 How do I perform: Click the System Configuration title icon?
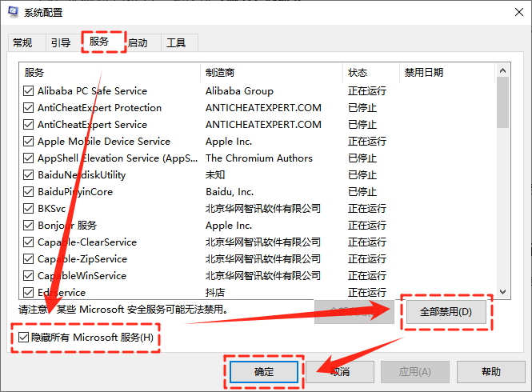tap(14, 12)
